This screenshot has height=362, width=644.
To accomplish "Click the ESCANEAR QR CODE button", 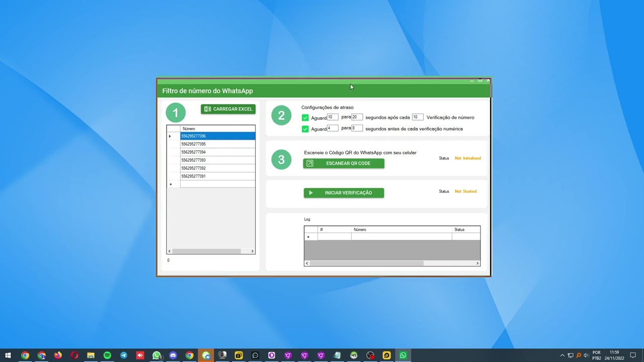I will [x=344, y=163].
